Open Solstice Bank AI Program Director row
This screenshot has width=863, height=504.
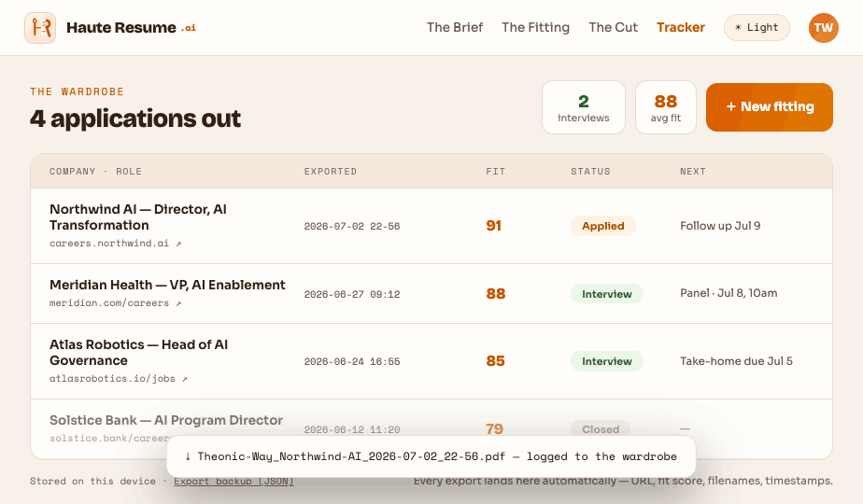click(431, 429)
